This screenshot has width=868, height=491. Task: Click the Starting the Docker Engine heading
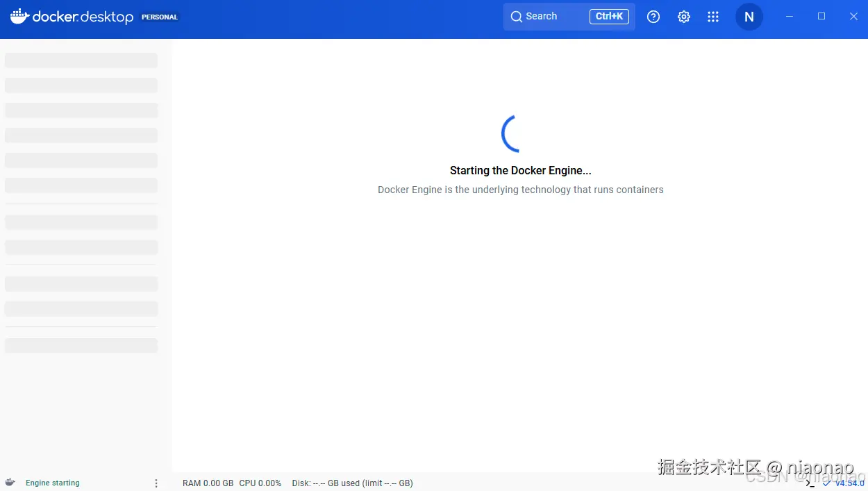click(521, 170)
